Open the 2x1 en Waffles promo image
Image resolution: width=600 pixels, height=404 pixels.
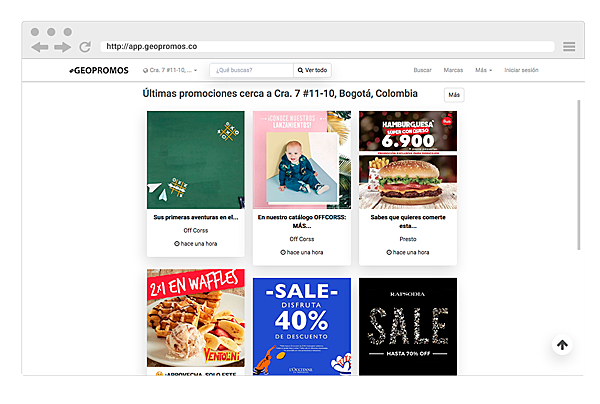tap(196, 318)
